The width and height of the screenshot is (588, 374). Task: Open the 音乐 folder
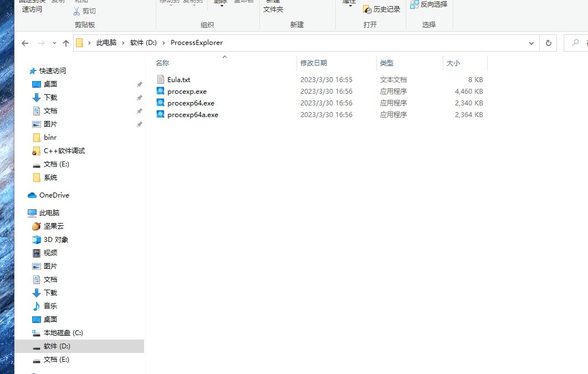pos(50,306)
